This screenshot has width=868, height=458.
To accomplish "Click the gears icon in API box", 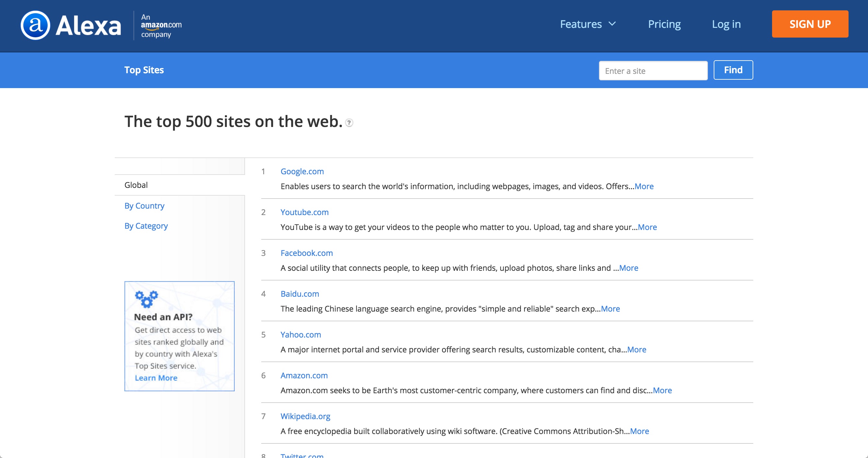I will pos(146,299).
